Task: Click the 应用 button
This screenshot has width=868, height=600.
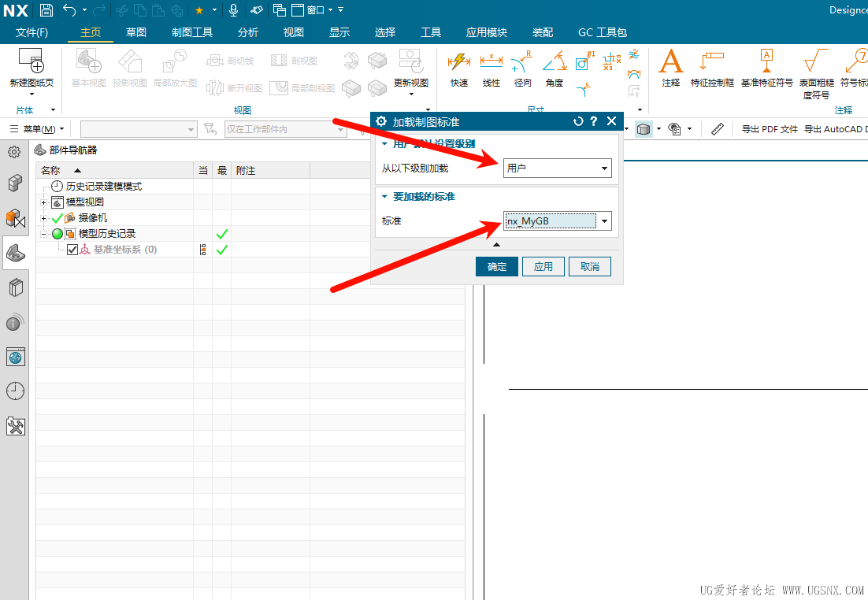Action: coord(543,267)
